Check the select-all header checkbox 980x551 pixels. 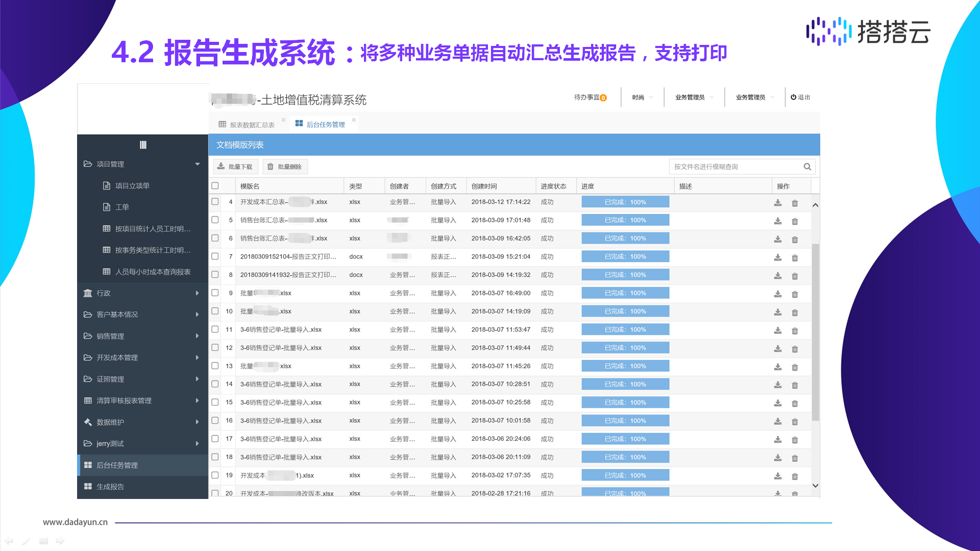pos(215,186)
